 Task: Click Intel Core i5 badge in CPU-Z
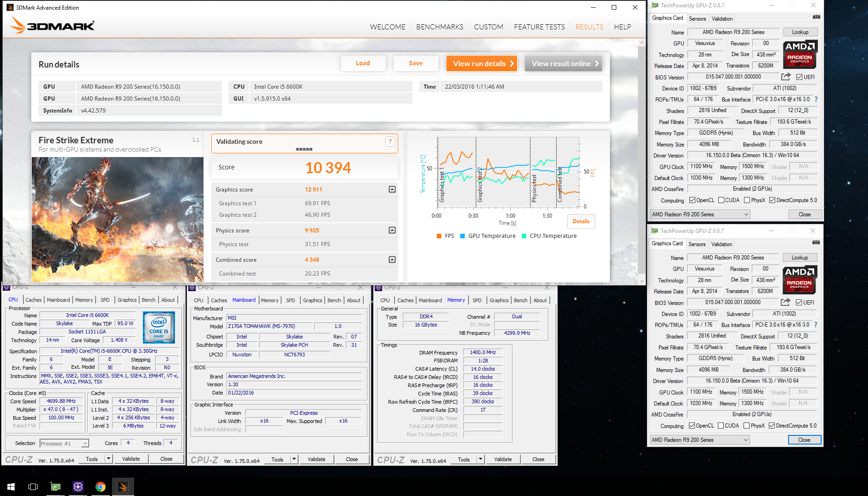(159, 327)
